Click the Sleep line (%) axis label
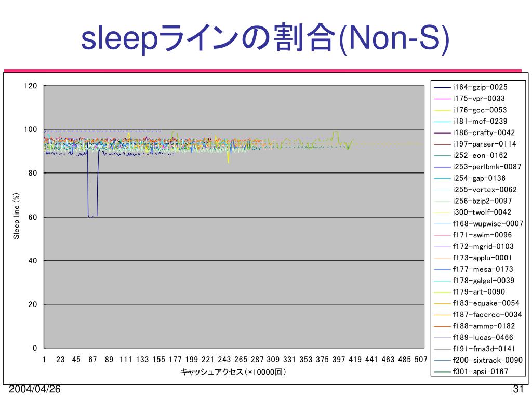This screenshot has height=399, width=532. (x=16, y=216)
